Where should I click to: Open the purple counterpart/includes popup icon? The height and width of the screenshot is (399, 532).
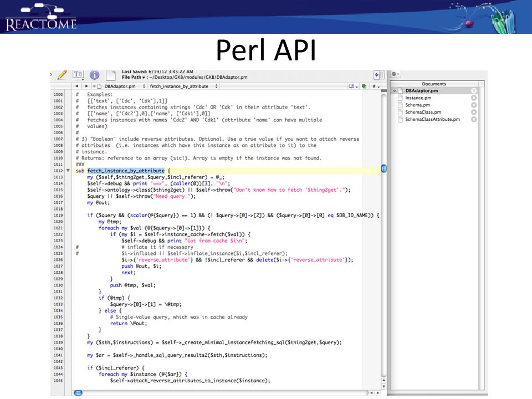[x=353, y=86]
